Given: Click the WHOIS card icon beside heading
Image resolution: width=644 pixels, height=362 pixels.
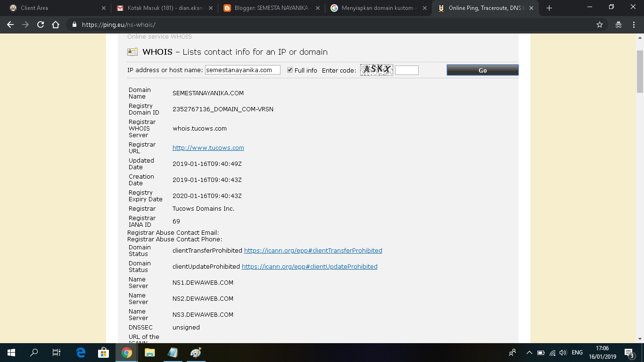Looking at the screenshot, I should [x=132, y=52].
